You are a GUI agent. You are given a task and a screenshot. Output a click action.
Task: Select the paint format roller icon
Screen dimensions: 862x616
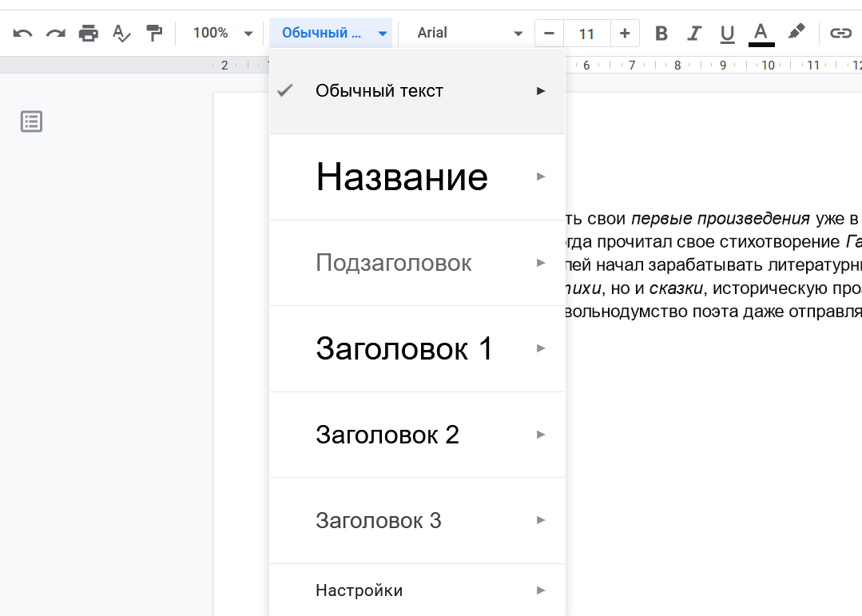[153, 33]
